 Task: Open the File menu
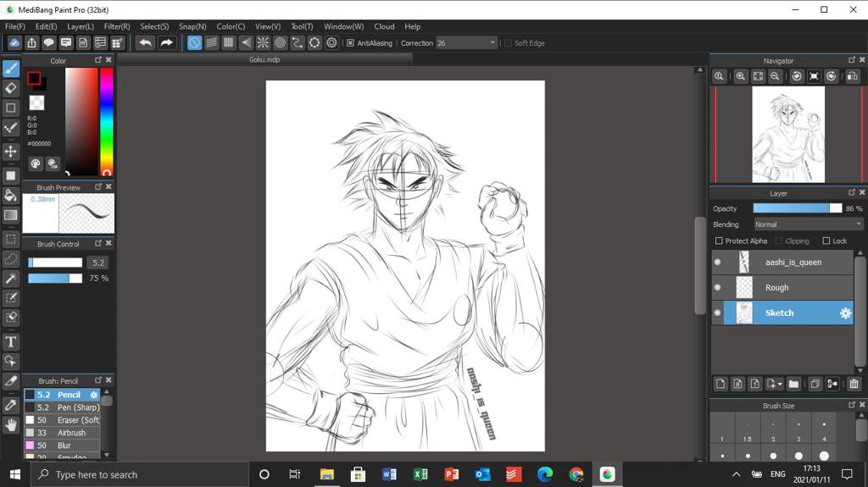(x=15, y=26)
